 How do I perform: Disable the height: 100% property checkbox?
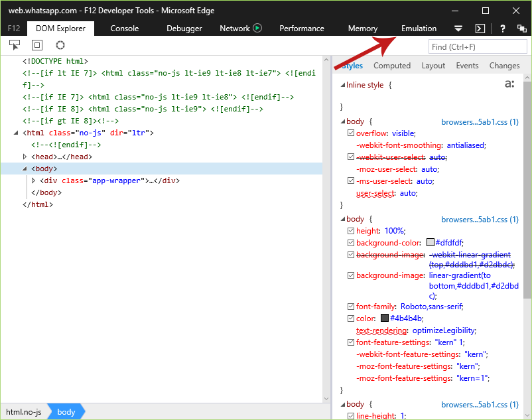(351, 231)
